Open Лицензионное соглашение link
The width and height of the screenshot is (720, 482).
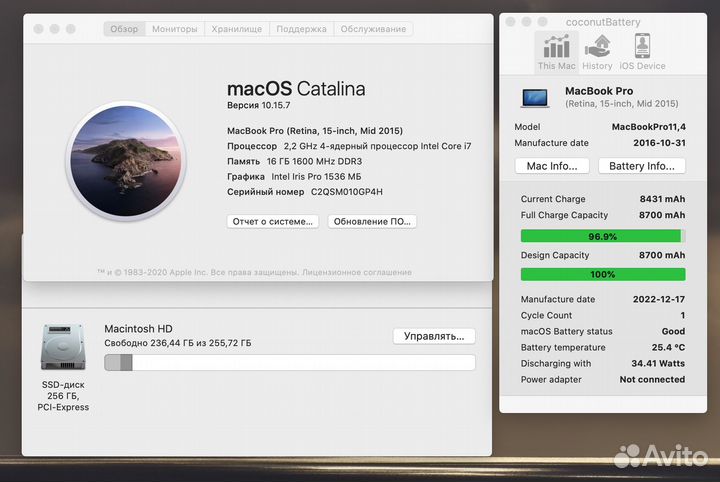pyautogui.click(x=357, y=272)
